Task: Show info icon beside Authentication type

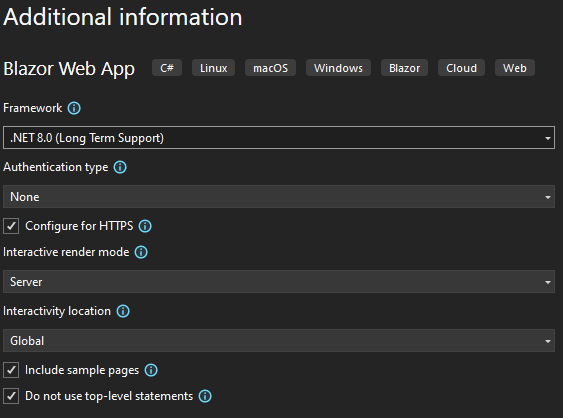Action: click(x=120, y=167)
